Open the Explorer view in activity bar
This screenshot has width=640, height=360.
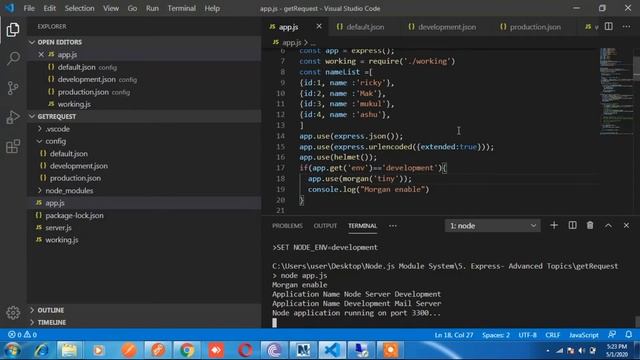(13, 29)
